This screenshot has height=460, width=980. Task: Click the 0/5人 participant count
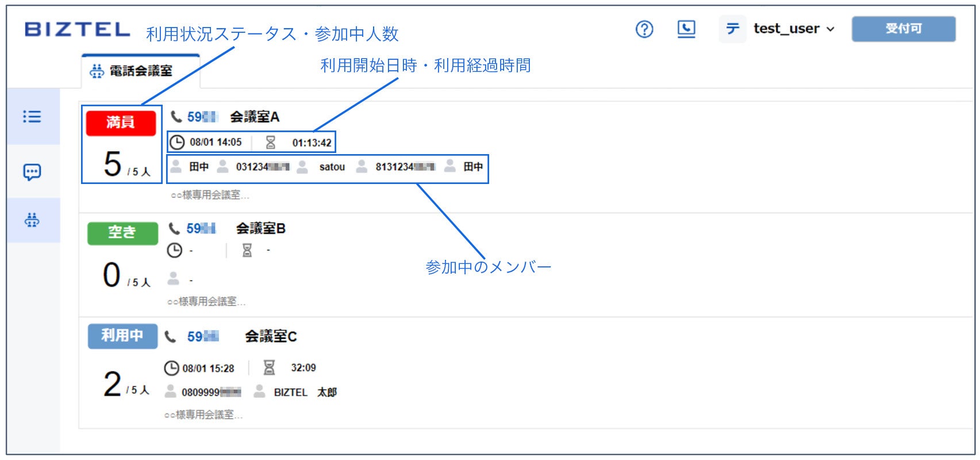(x=126, y=275)
